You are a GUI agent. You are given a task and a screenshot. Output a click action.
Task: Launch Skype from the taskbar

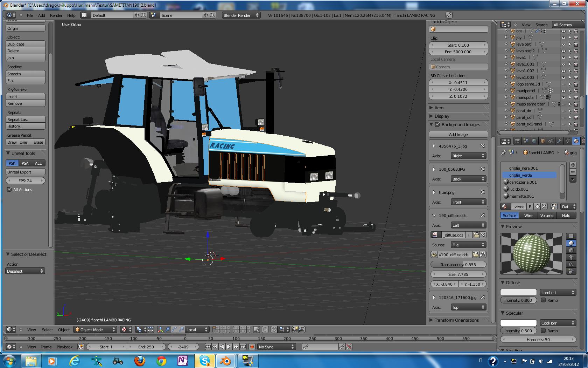tap(204, 361)
